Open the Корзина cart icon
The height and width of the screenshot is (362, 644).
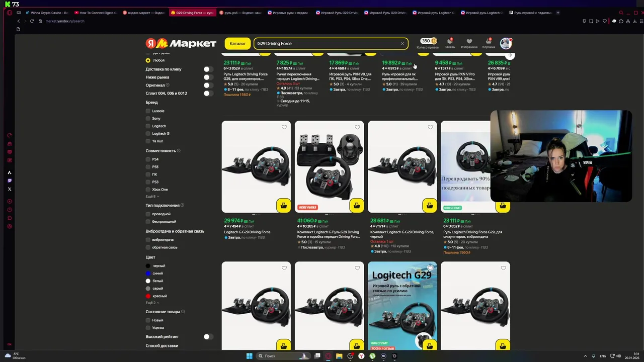coord(489,43)
